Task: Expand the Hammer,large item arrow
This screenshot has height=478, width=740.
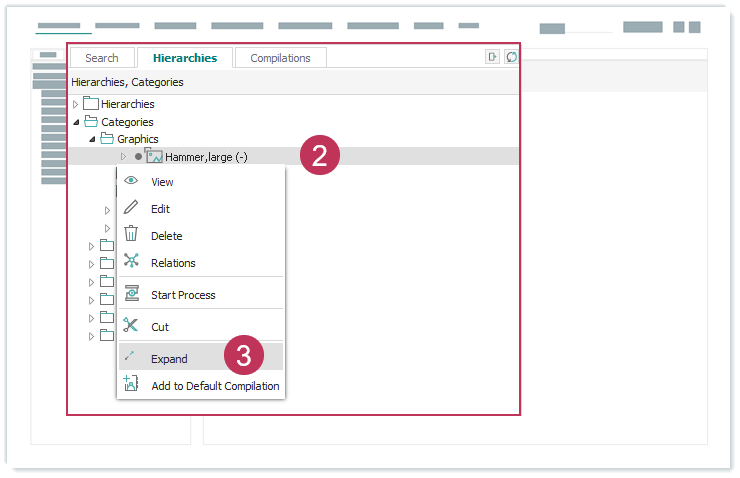Action: coord(123,156)
